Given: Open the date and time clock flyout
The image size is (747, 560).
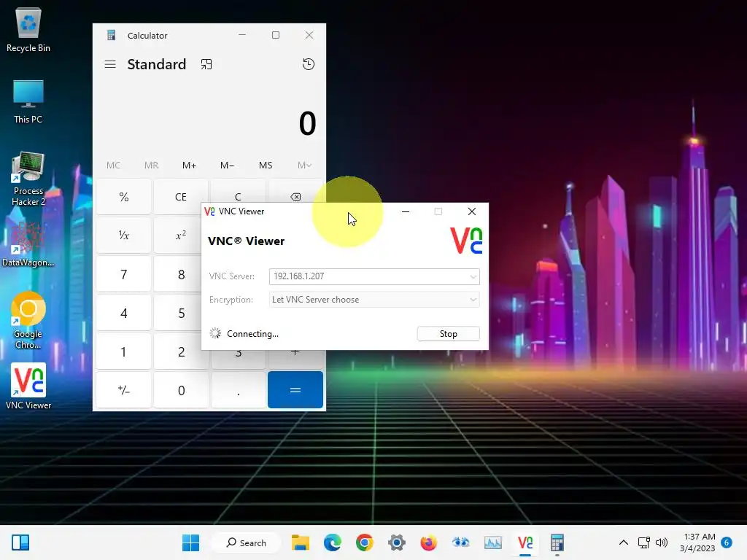Looking at the screenshot, I should tap(698, 542).
